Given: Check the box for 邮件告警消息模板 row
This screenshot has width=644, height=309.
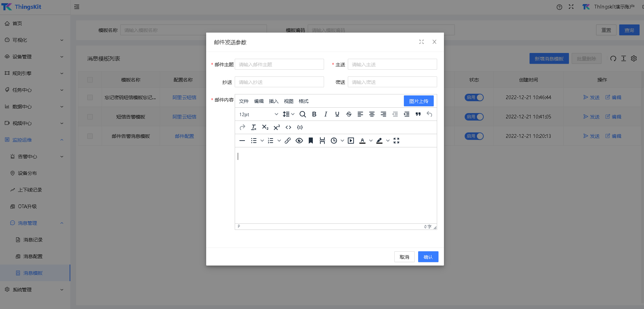Looking at the screenshot, I should coord(90,136).
